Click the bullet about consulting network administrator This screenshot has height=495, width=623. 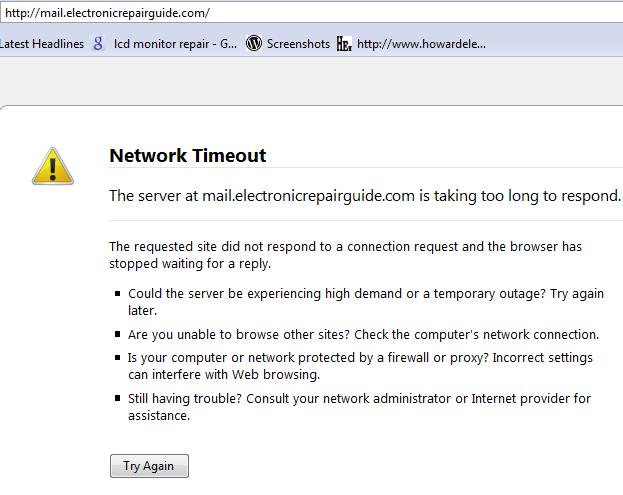coord(359,406)
